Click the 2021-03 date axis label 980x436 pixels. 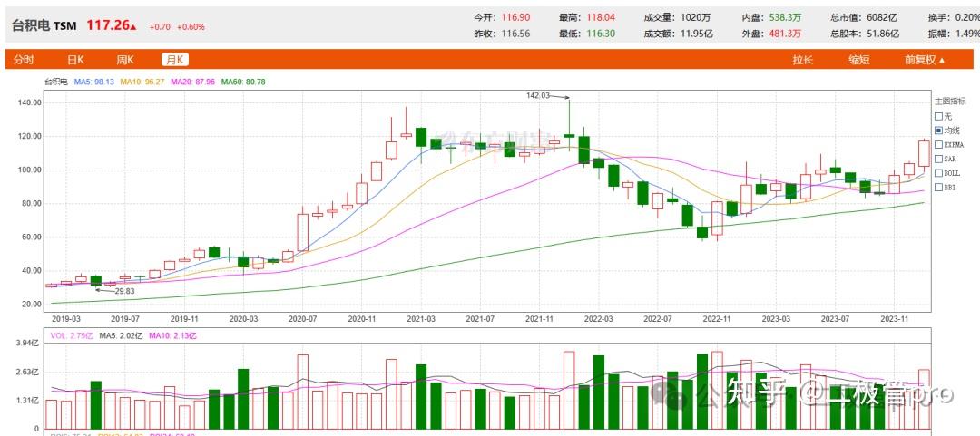pyautogui.click(x=420, y=318)
